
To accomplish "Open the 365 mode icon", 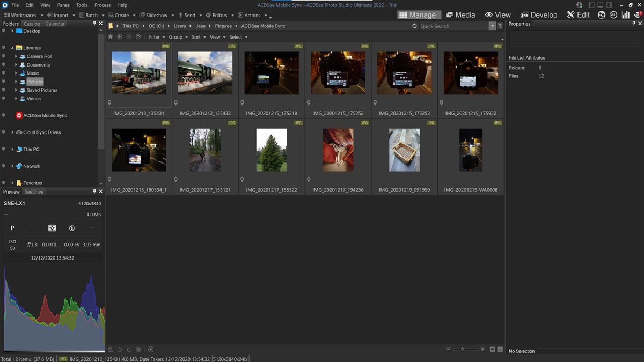I will (613, 15).
